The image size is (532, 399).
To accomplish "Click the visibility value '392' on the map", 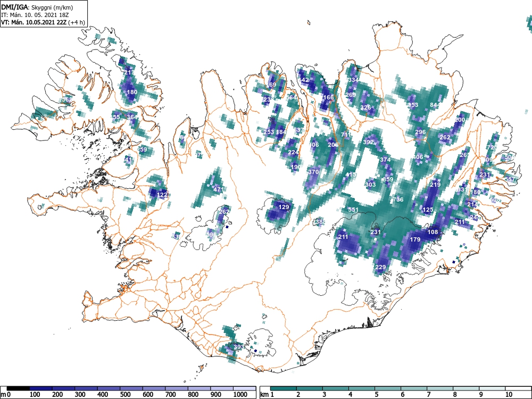I will click(x=369, y=142).
